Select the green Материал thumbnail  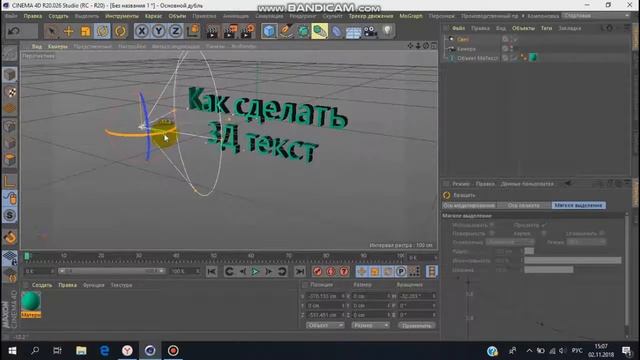tap(31, 304)
